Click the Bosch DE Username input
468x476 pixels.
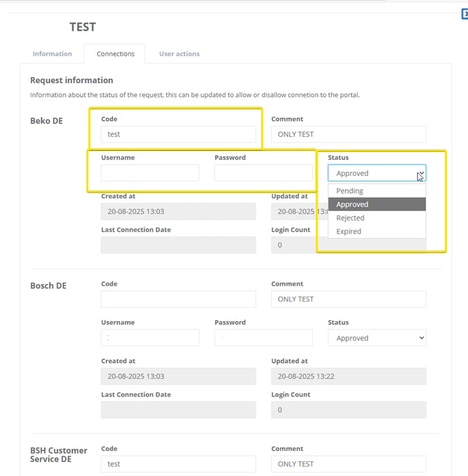coord(149,338)
